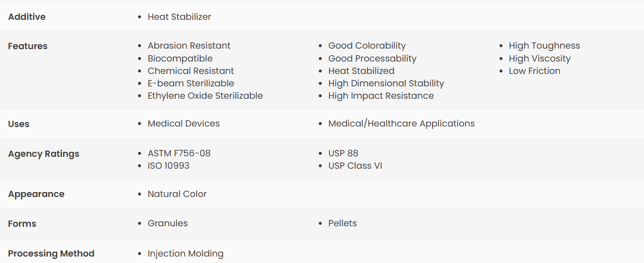The height and width of the screenshot is (263, 644).
Task: Click Injection Molding processing method
Action: tap(186, 254)
